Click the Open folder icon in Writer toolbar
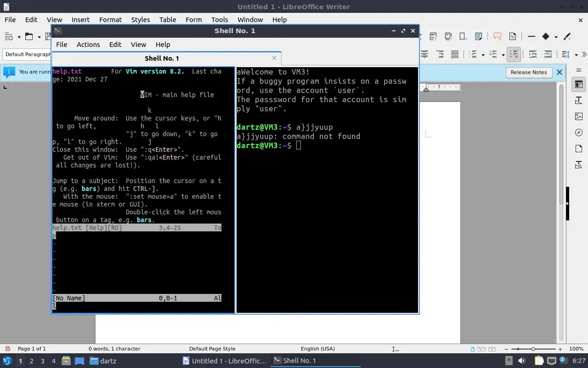The height and width of the screenshot is (368, 588). (28, 36)
